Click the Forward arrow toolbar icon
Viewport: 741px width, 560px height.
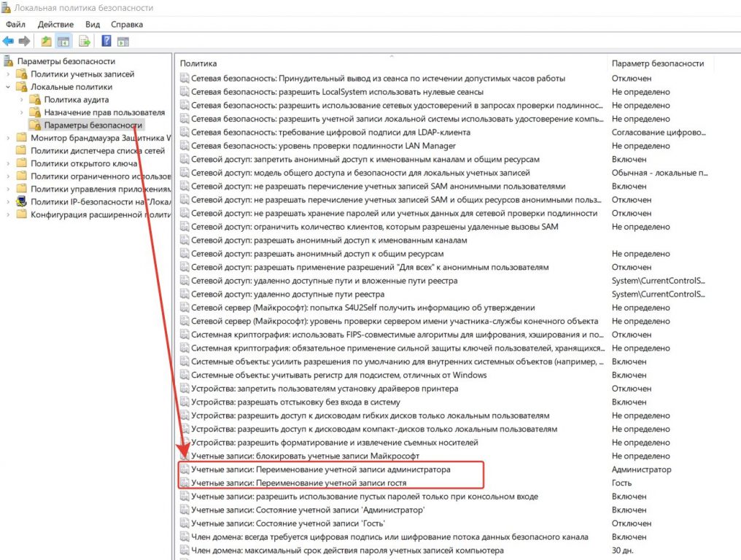coord(24,42)
